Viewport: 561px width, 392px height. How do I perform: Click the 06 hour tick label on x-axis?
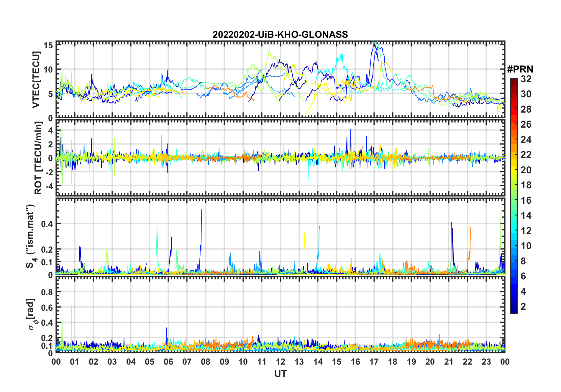168,362
